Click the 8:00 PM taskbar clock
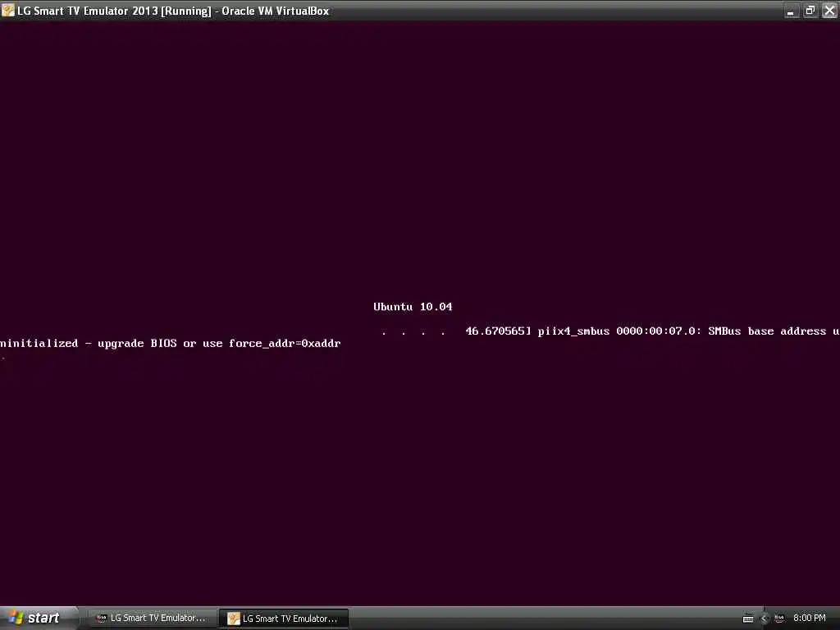Screen dimensions: 840x630 point(810,619)
